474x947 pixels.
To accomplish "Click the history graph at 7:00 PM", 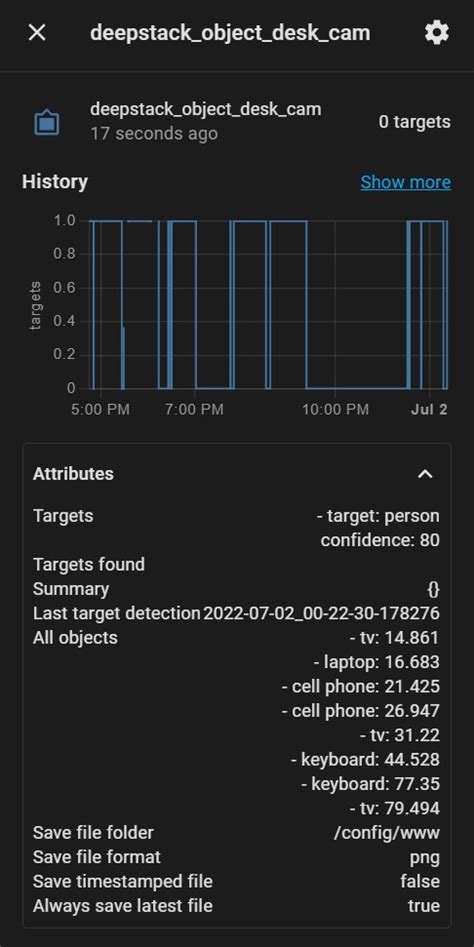I will coord(194,304).
